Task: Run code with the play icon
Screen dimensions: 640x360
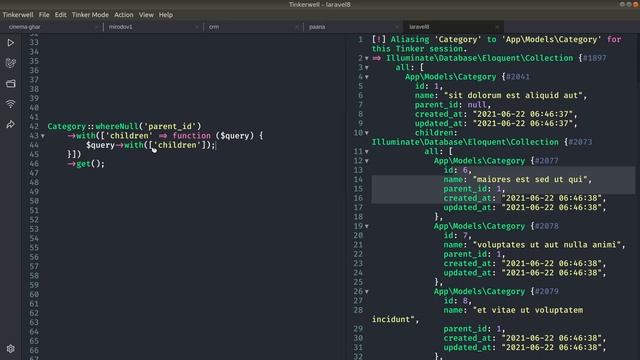Action: coord(11,43)
